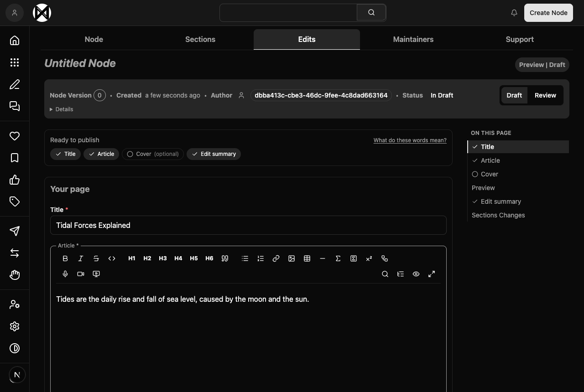Open thumbs-up likes in sidebar
This screenshot has height=392, width=584.
click(x=15, y=180)
